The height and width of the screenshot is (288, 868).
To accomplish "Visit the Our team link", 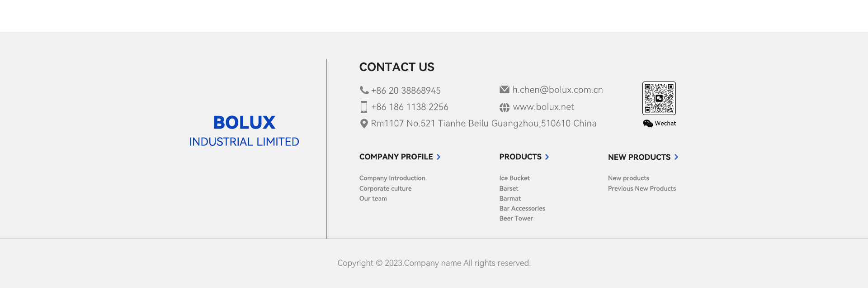I will point(373,198).
